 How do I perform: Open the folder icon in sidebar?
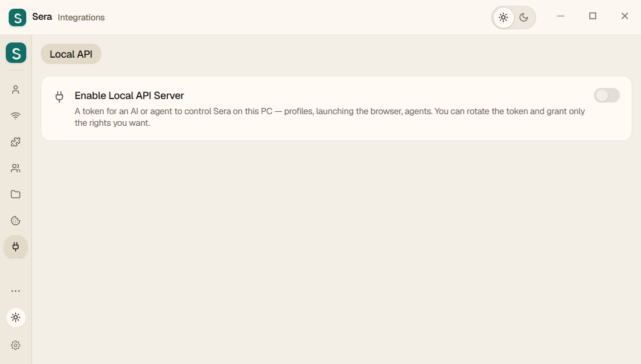pos(16,194)
